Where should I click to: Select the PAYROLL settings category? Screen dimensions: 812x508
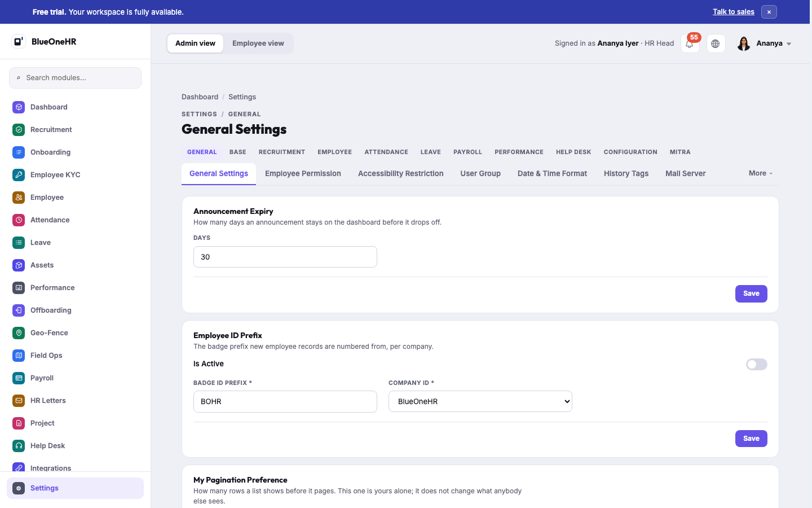click(467, 152)
